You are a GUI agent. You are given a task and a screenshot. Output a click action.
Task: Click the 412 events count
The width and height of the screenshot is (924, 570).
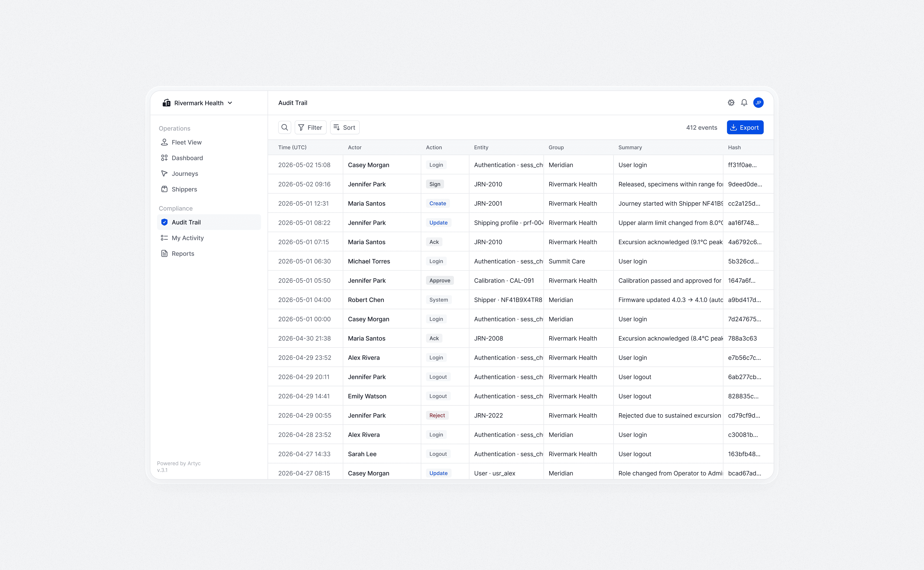701,127
